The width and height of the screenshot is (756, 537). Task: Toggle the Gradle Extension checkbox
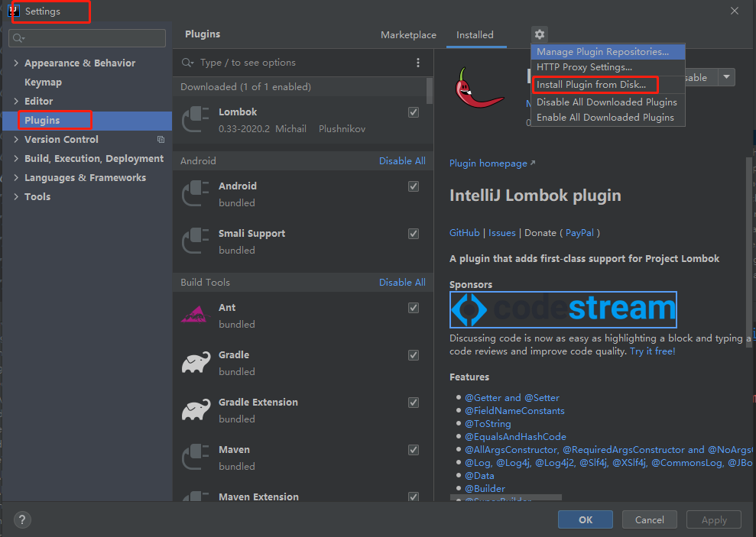tap(414, 402)
